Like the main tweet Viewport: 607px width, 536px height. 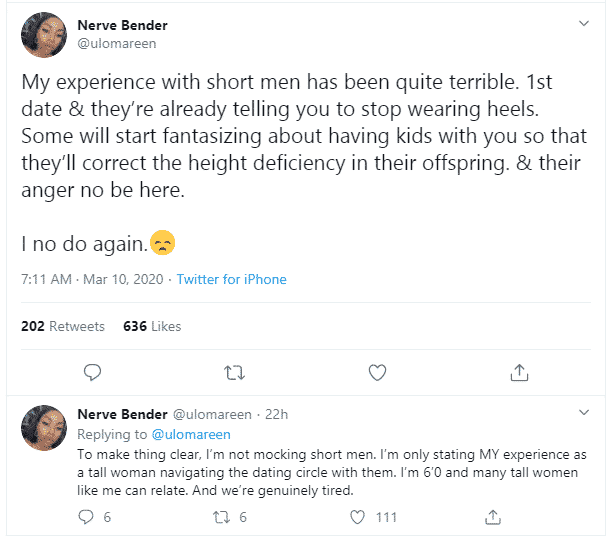pyautogui.click(x=377, y=372)
